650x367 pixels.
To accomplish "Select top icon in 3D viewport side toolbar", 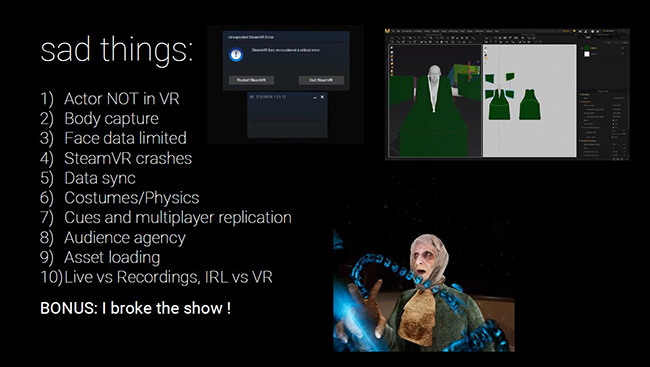I will coord(392,48).
